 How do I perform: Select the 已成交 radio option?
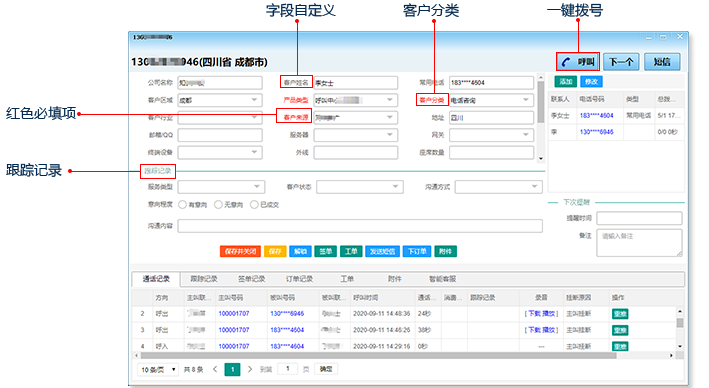click(254, 205)
